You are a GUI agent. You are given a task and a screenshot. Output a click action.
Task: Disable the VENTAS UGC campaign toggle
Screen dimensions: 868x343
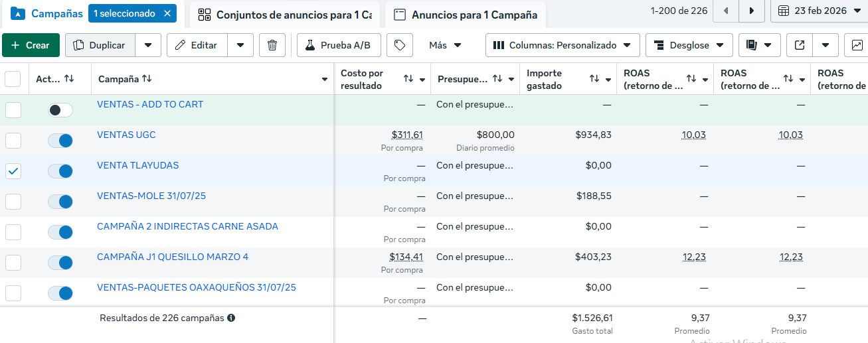60,141
